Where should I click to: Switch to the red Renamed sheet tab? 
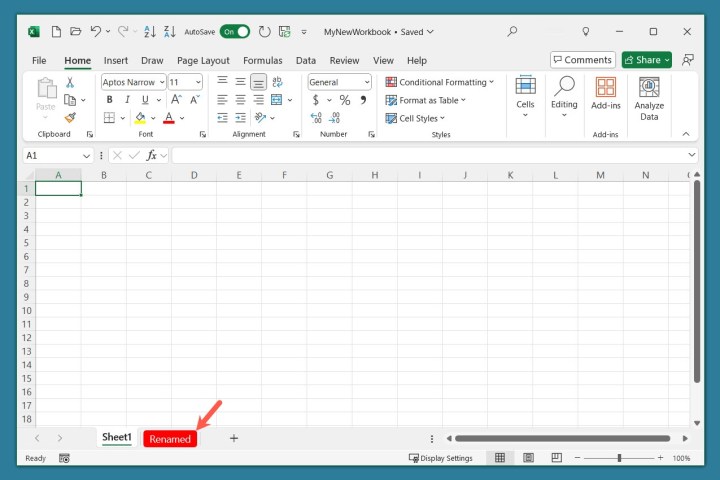coord(170,439)
